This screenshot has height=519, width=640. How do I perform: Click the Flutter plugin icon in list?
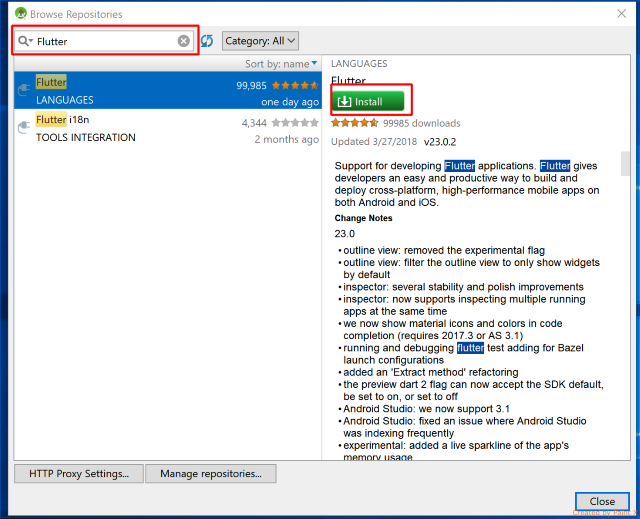(23, 91)
